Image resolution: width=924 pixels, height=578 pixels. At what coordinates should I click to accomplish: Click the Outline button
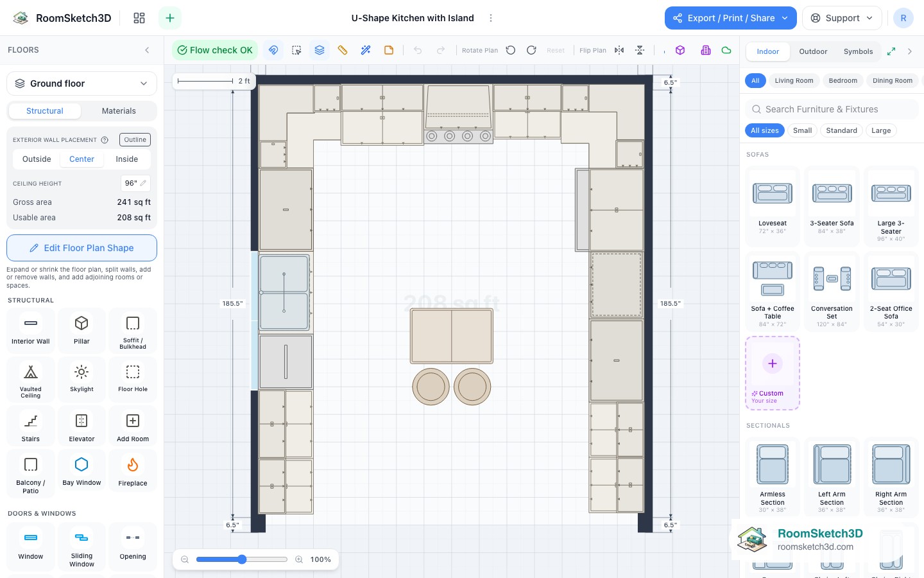tap(135, 139)
